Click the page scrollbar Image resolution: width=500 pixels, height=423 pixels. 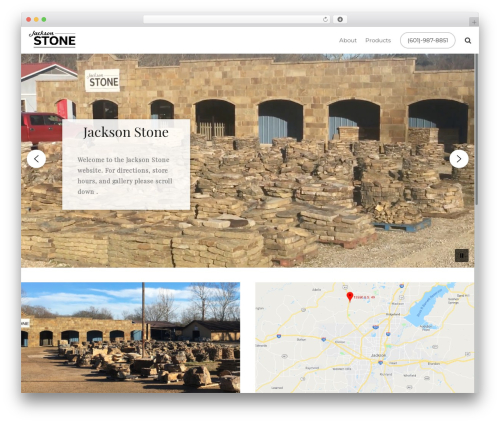coord(476,130)
